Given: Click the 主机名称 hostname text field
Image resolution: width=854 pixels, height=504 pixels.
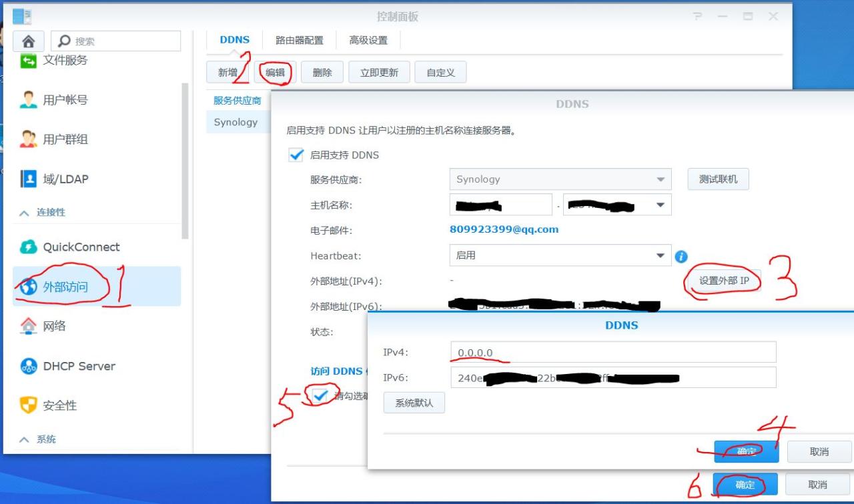Looking at the screenshot, I should point(501,205).
